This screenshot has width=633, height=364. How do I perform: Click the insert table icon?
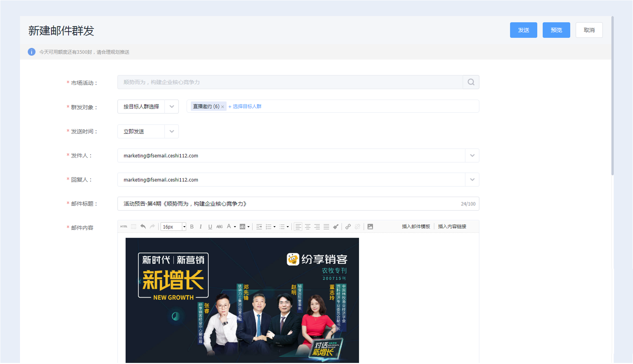pos(133,227)
